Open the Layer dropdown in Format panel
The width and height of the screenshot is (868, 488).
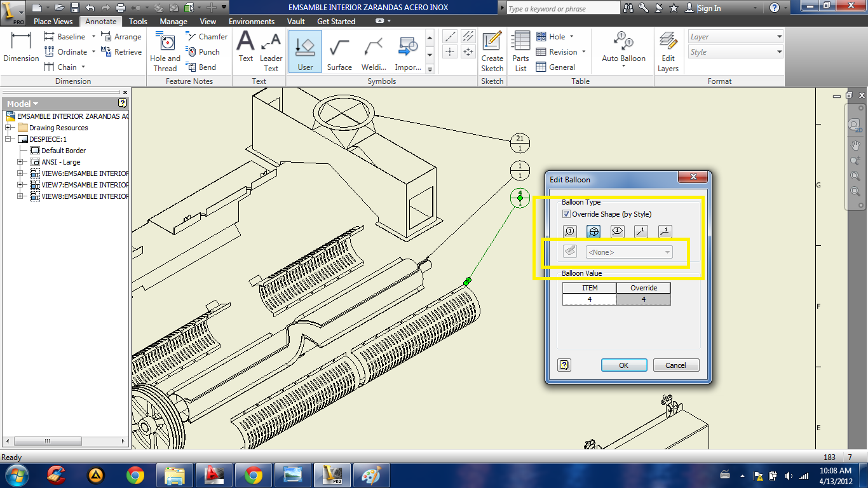tap(736, 37)
